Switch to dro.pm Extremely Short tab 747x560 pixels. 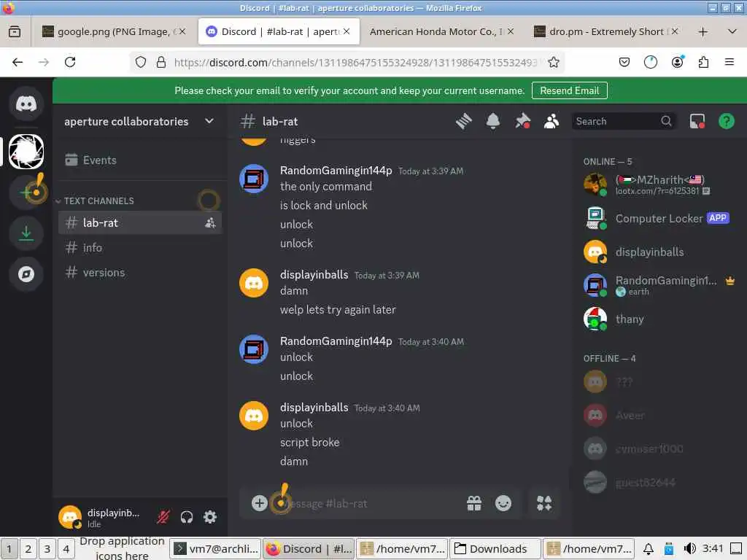(x=606, y=31)
